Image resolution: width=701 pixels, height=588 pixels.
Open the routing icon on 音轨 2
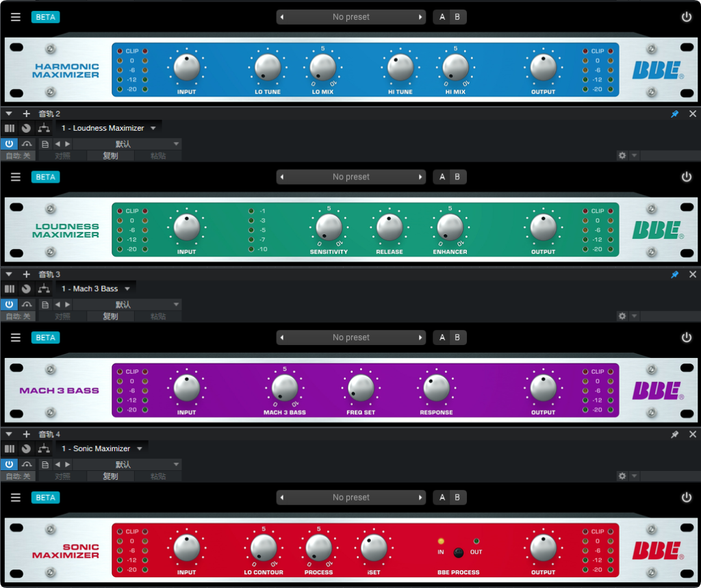point(44,128)
